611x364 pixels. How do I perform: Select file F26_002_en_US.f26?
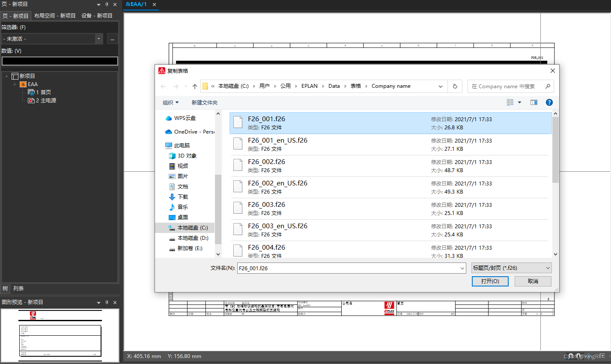277,183
